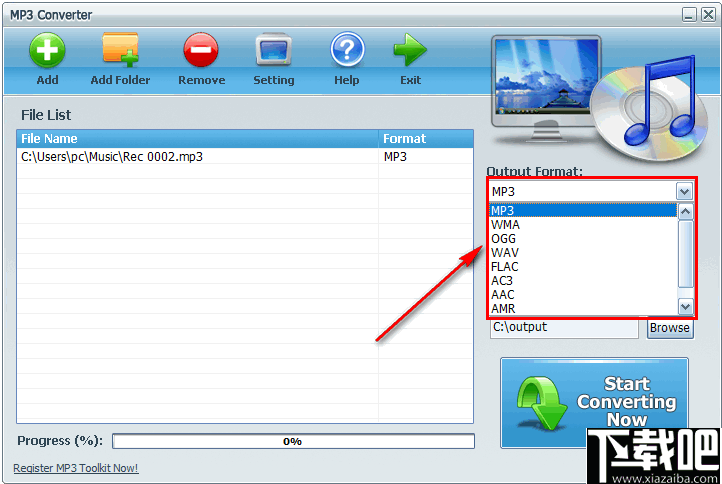Click the 0% progress bar
Image resolution: width=722 pixels, height=484 pixels.
click(x=293, y=441)
